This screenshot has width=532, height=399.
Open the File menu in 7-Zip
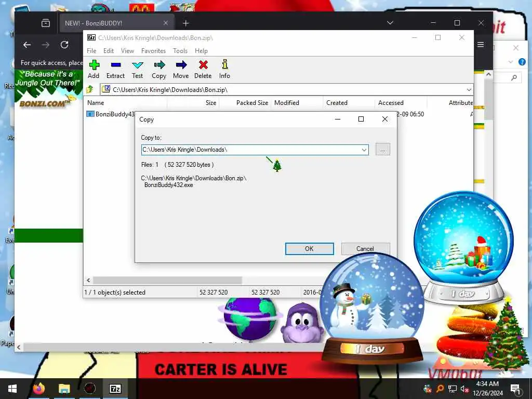pos(91,51)
